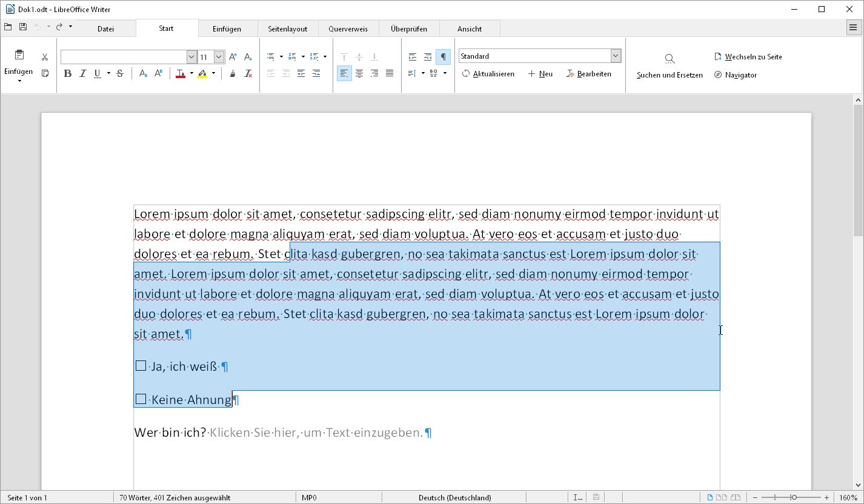Redo the last action
This screenshot has height=504, width=864.
59,27
